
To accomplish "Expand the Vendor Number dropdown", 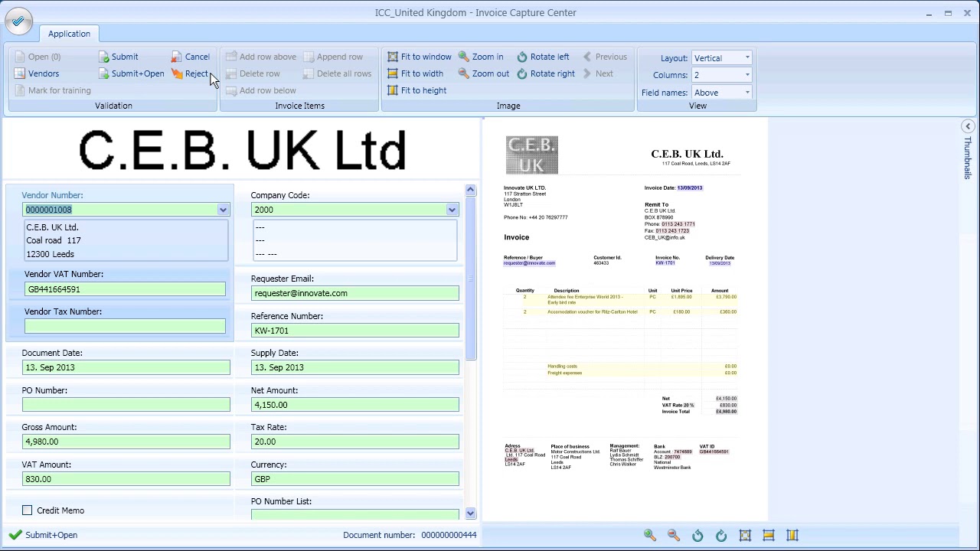I will coord(223,210).
